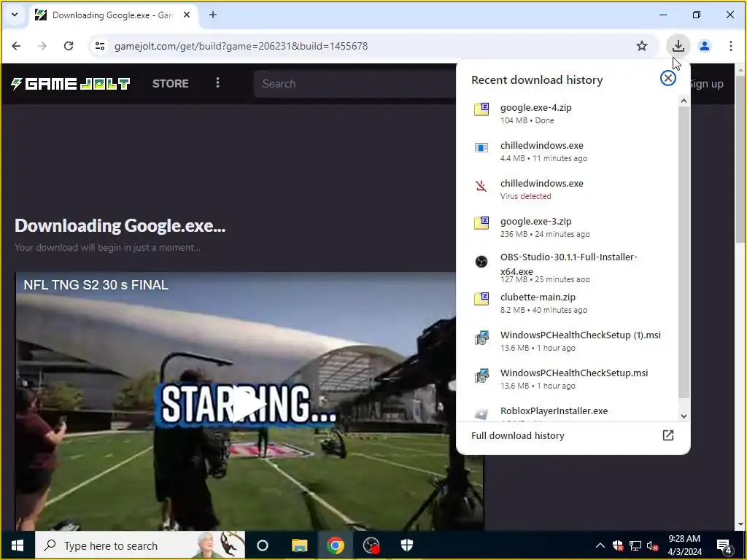Viewport: 747px width, 560px height.
Task: Show hidden system tray icons
Action: click(x=600, y=545)
